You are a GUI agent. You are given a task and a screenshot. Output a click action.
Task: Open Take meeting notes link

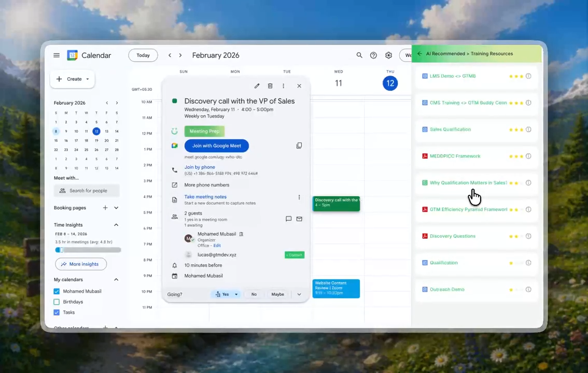pyautogui.click(x=205, y=197)
